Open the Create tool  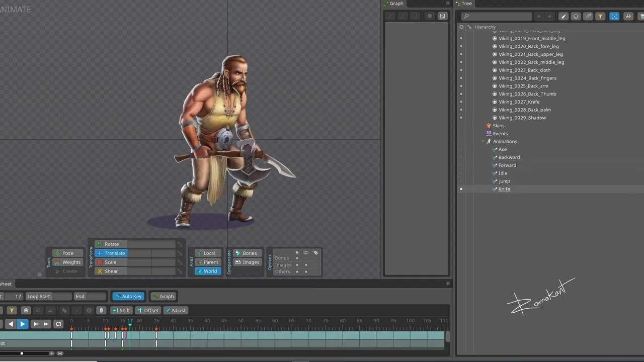(69, 271)
